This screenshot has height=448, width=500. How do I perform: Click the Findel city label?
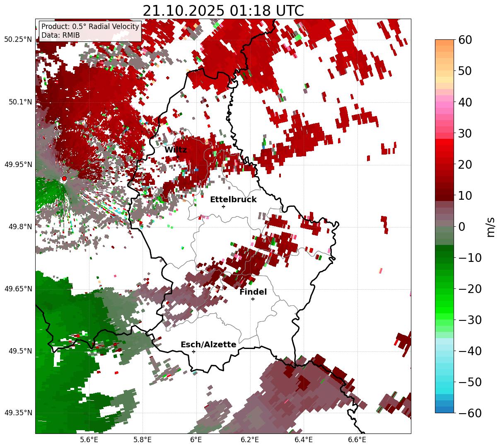point(253,292)
